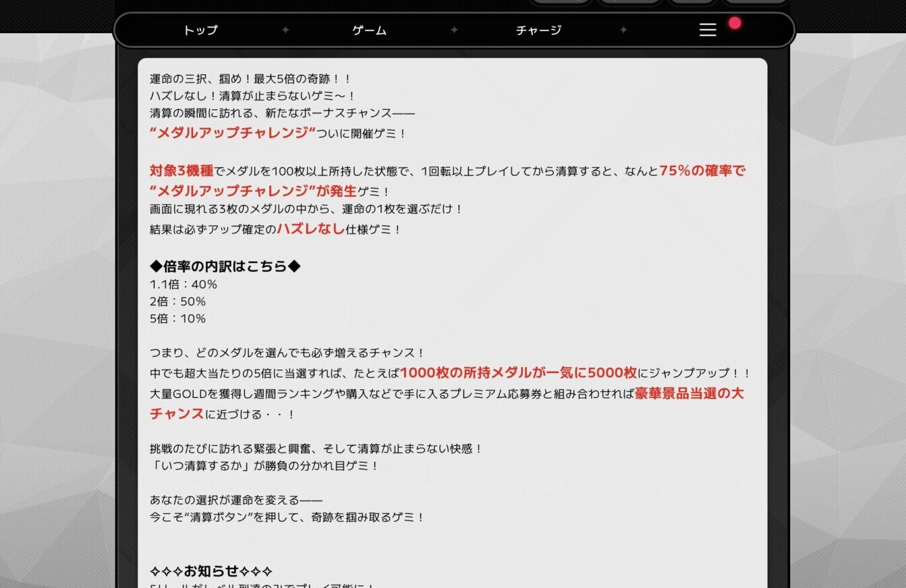Click the ◆倍率の内訳はこちら◆ heading
The image size is (906, 588).
(x=225, y=266)
